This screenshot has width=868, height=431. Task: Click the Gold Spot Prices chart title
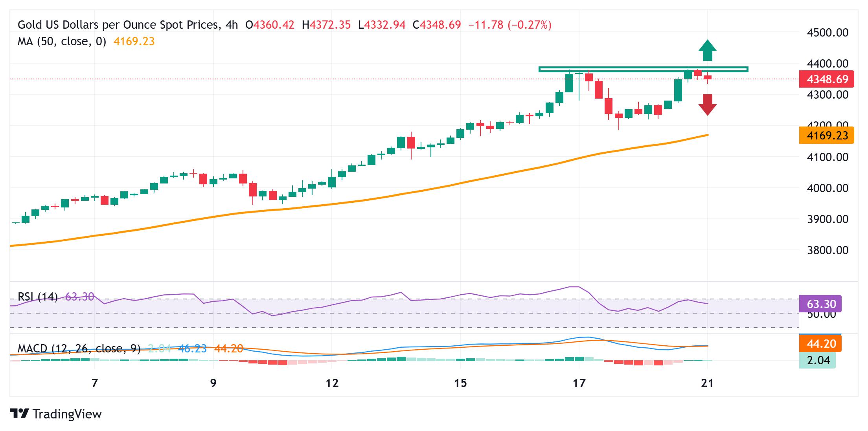coord(118,25)
